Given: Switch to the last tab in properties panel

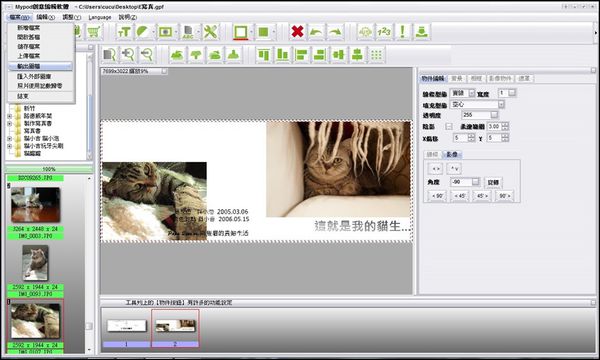Looking at the screenshot, I should tap(524, 78).
